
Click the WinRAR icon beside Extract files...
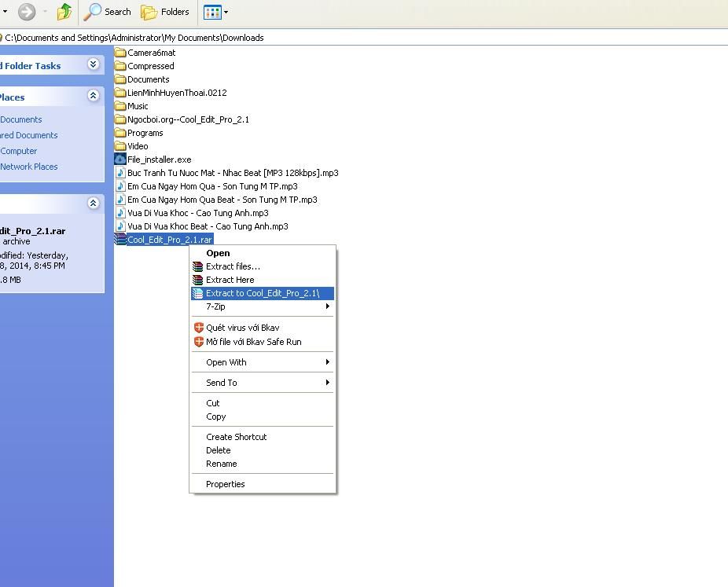198,266
